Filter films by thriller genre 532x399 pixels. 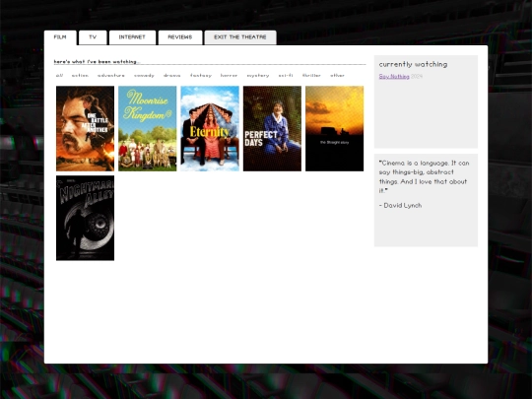(311, 75)
